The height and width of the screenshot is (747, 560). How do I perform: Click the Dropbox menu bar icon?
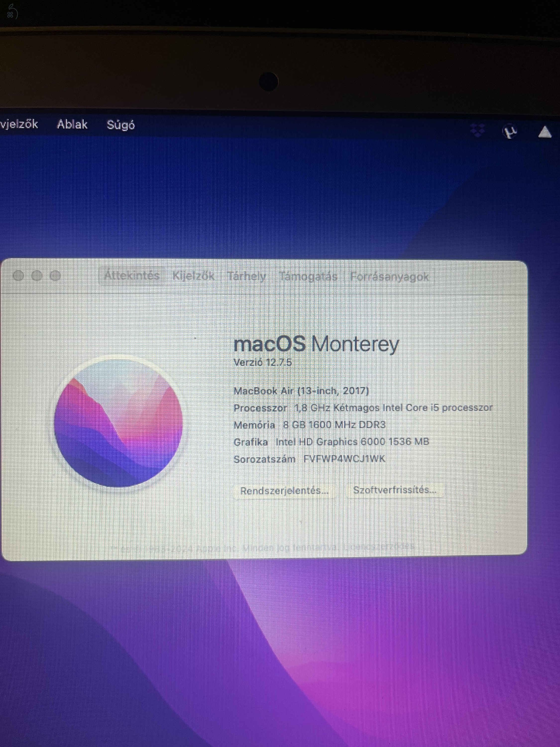(477, 130)
